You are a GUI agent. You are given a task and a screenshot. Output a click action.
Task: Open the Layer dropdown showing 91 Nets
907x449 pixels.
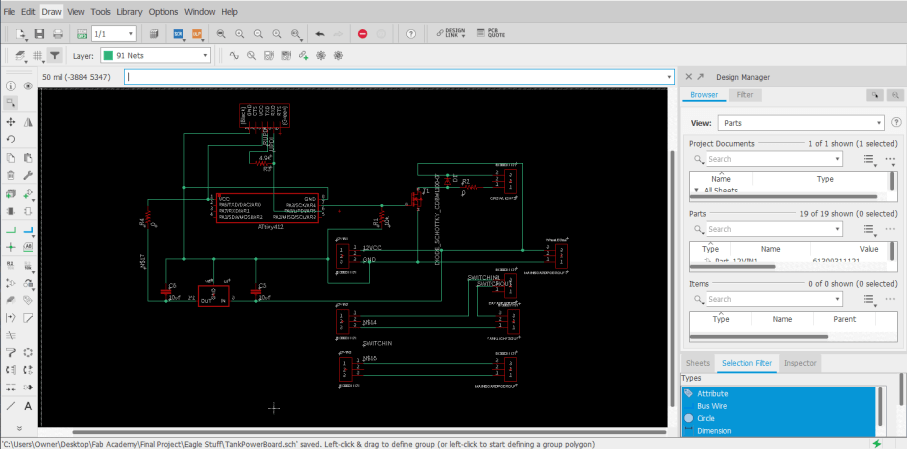[157, 55]
